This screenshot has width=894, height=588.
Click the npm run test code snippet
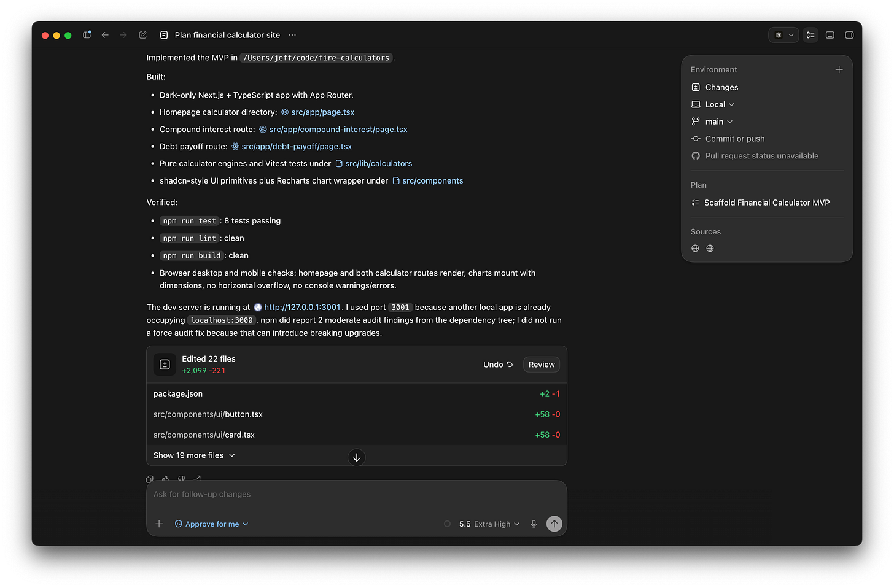[x=190, y=221]
